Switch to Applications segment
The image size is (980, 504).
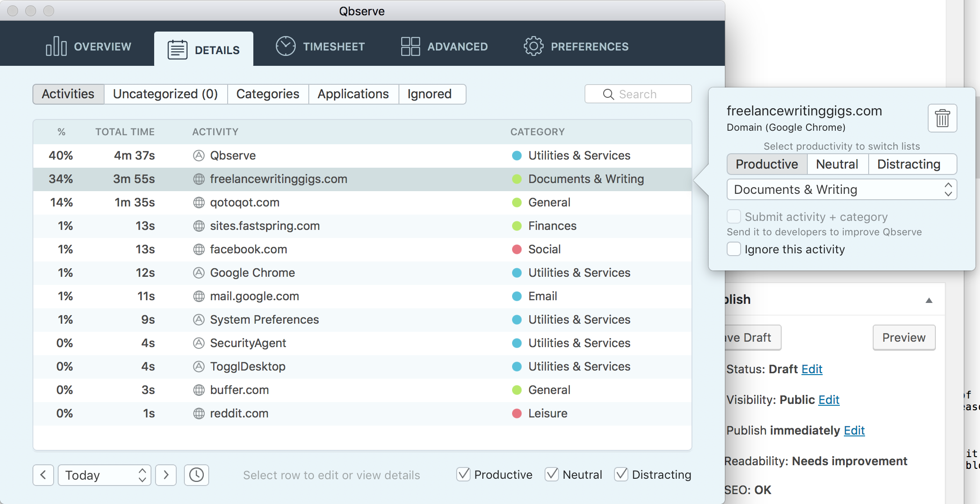click(353, 94)
